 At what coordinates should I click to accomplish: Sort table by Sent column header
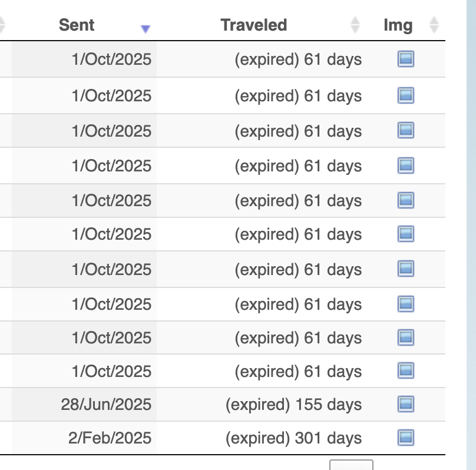pyautogui.click(x=77, y=25)
